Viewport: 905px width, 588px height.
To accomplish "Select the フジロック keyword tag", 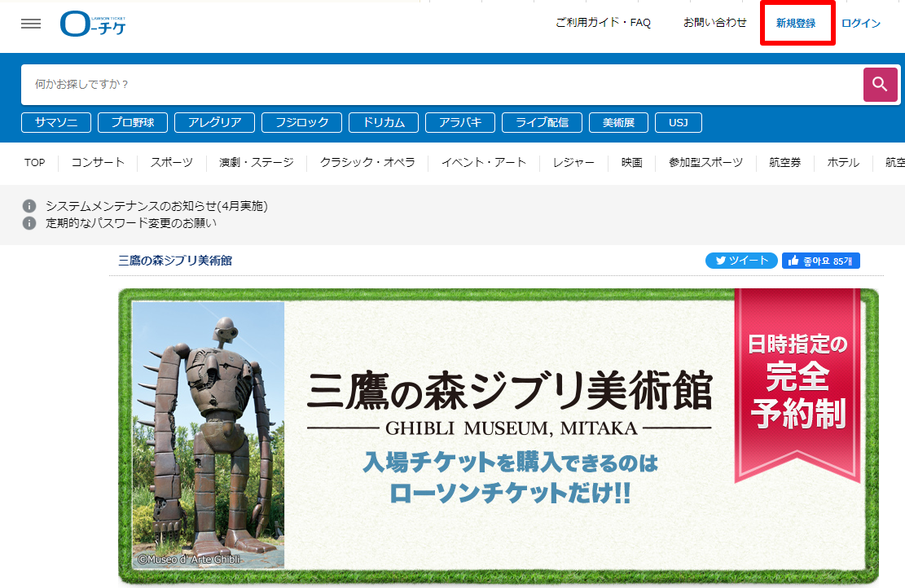I will 302,122.
